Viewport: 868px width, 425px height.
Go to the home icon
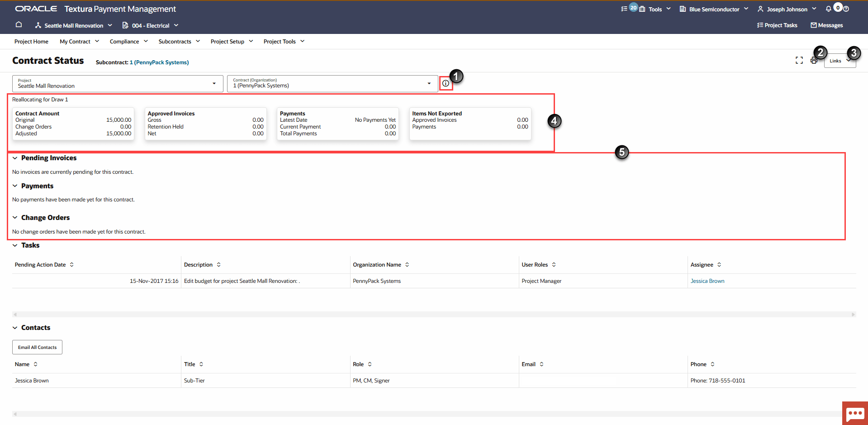19,25
